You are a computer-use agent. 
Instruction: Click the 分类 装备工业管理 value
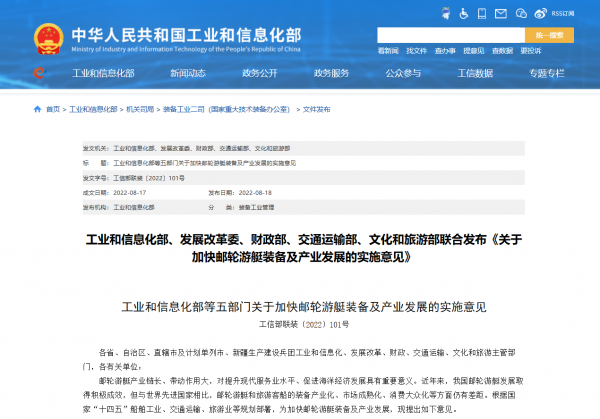(256, 207)
